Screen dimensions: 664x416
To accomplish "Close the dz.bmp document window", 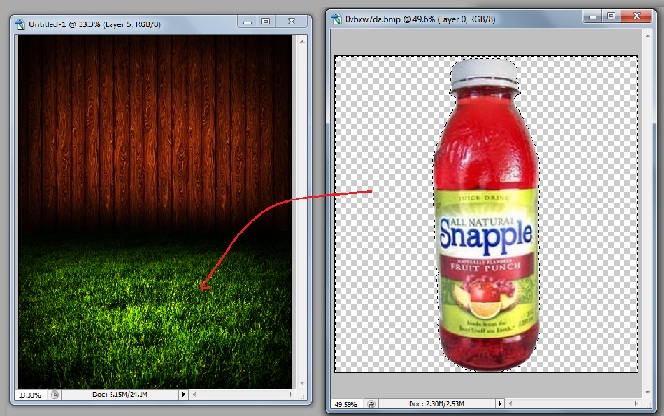I will click(636, 17).
